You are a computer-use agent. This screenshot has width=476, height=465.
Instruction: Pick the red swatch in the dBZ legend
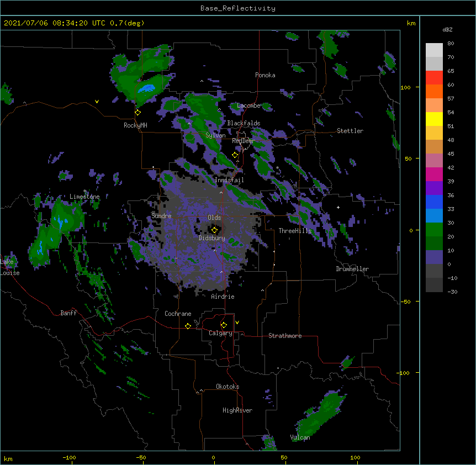[x=434, y=77]
